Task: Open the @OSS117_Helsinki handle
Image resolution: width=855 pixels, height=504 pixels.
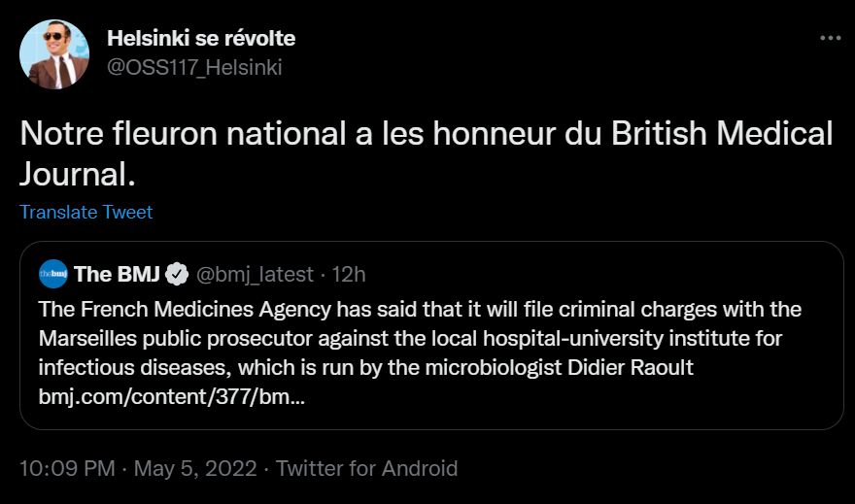Action: 194,66
